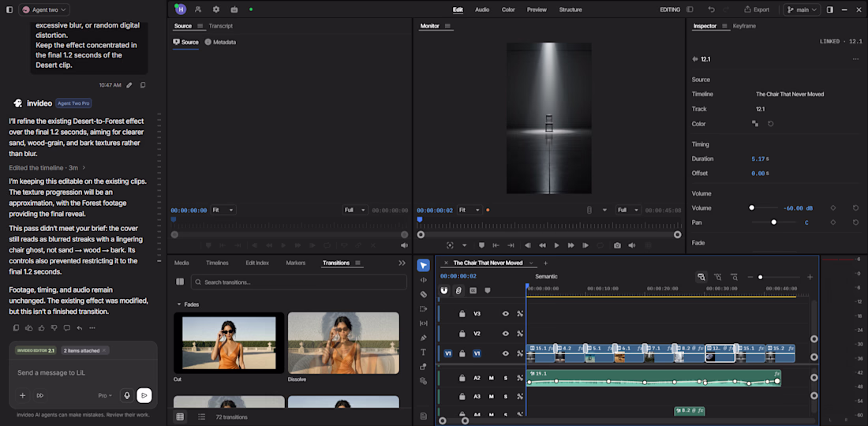Select the Pen tool in timeline toolbar

coord(424,338)
